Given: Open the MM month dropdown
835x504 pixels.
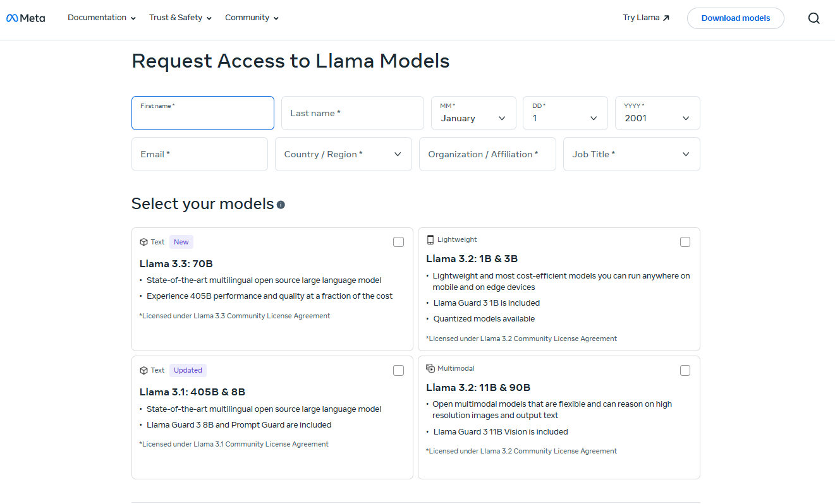Looking at the screenshot, I should click(473, 113).
